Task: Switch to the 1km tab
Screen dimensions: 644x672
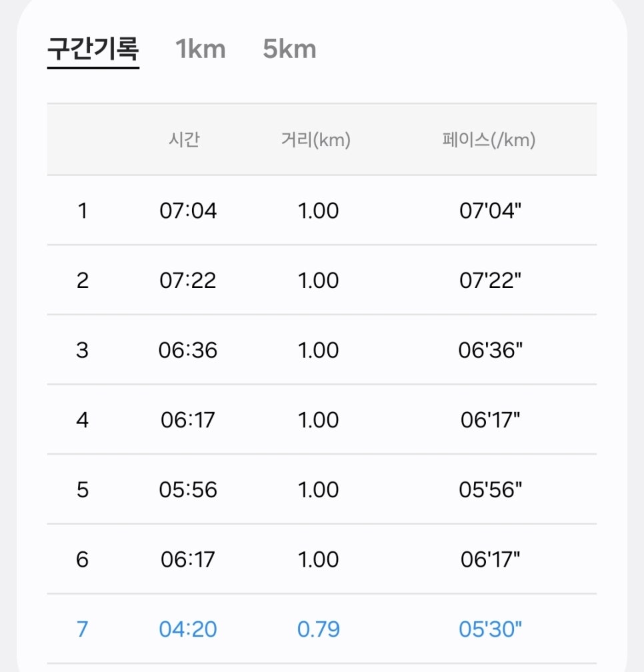Action: tap(201, 49)
